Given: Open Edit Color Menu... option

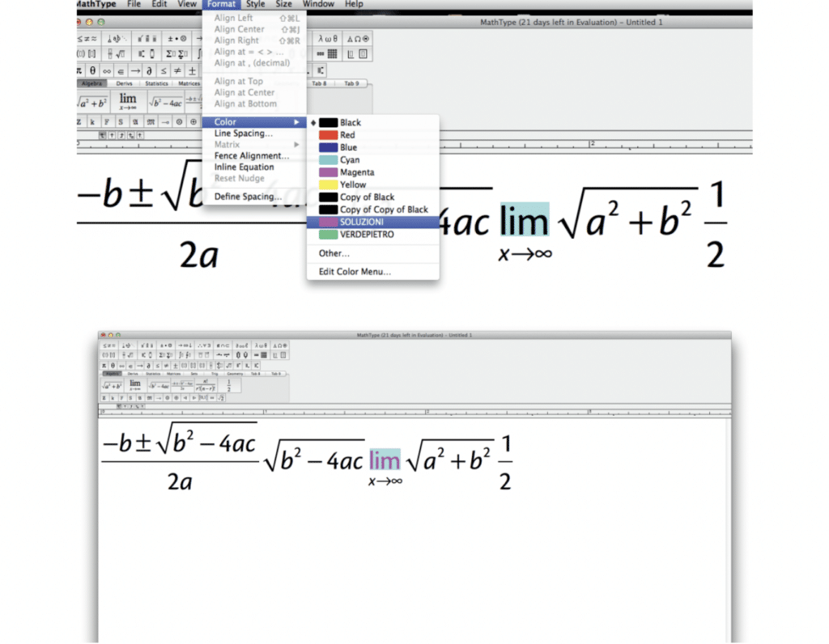Looking at the screenshot, I should click(355, 272).
